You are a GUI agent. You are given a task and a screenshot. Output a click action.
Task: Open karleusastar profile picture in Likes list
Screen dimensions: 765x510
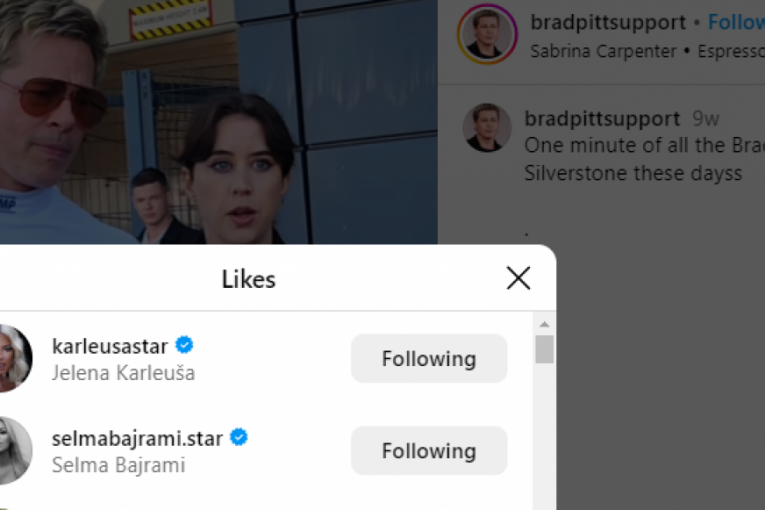pyautogui.click(x=14, y=358)
